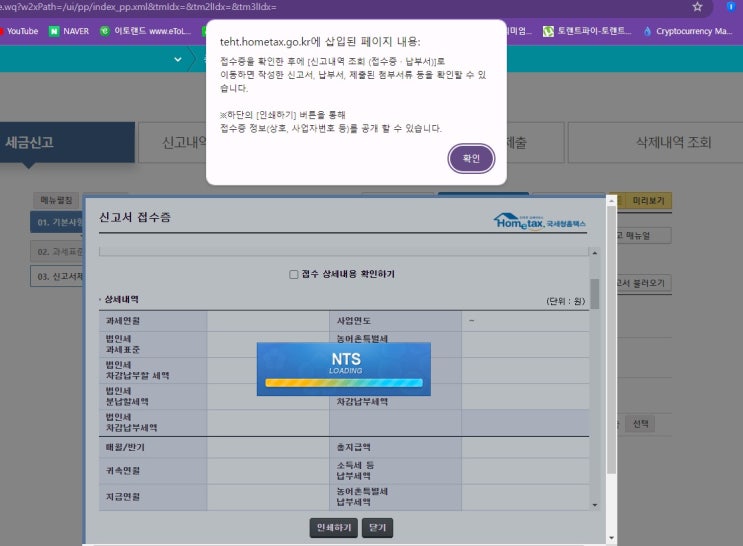This screenshot has width=743, height=546.
Task: Click the 과세연월 table label
Action: tap(123, 321)
